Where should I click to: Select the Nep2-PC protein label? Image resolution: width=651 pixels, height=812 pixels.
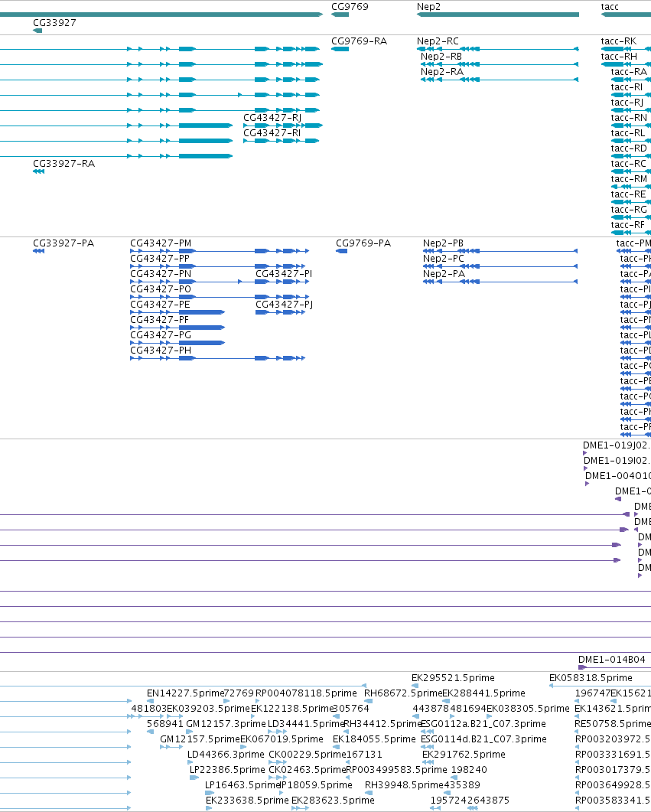[444, 259]
